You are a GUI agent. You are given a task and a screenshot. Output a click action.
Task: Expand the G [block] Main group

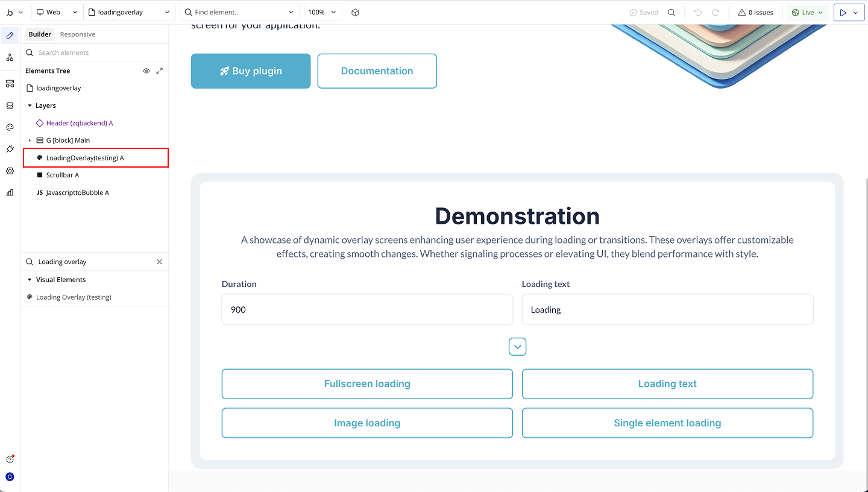pyautogui.click(x=30, y=140)
